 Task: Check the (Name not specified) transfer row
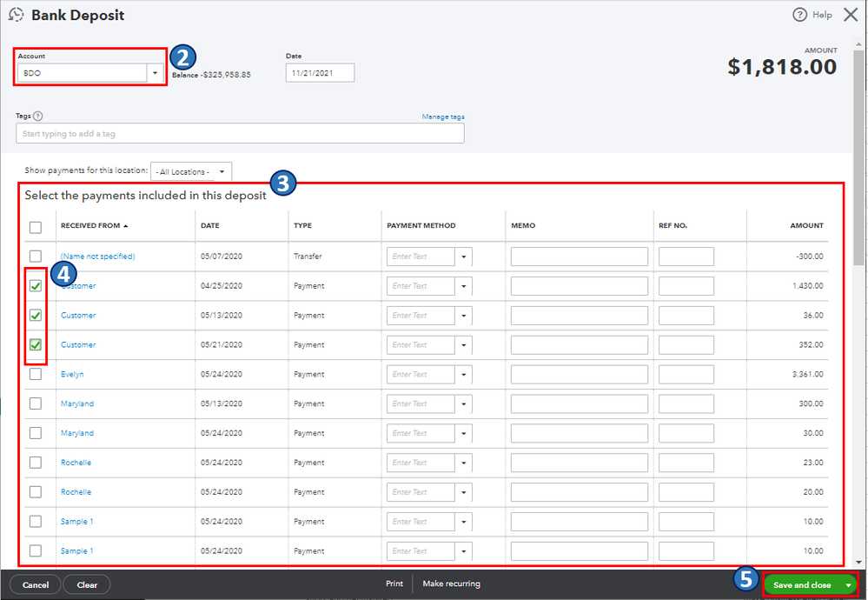36,256
